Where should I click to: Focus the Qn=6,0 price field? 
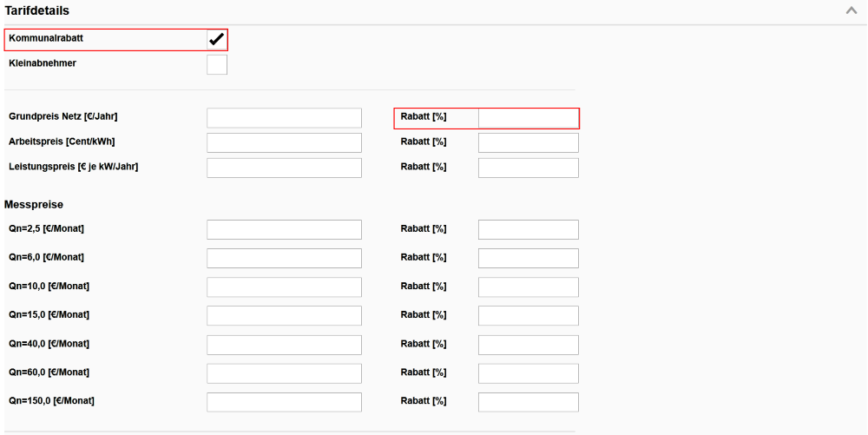click(x=284, y=258)
